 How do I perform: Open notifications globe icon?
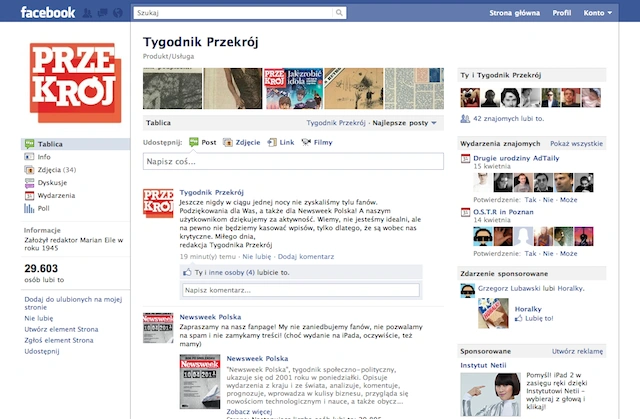[x=118, y=13]
